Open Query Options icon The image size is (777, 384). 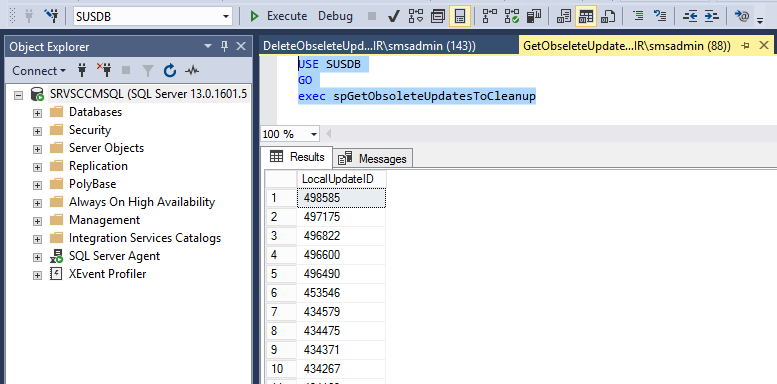click(x=438, y=16)
